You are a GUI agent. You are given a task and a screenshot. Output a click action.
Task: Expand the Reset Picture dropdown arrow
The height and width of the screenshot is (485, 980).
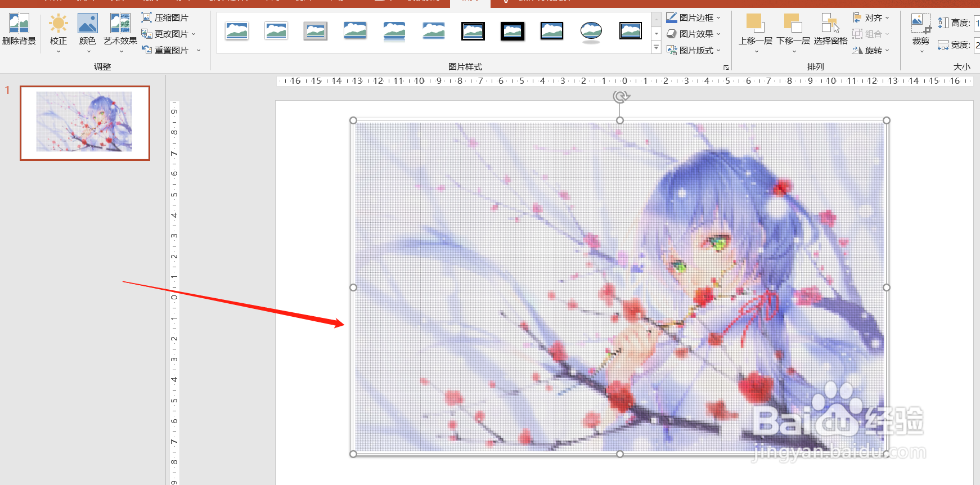(199, 51)
